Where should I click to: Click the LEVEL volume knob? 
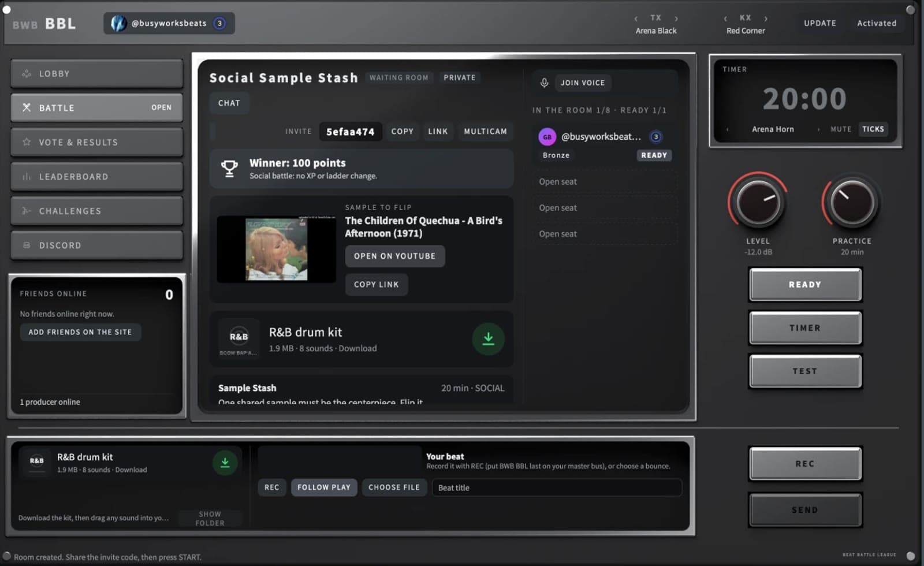758,203
